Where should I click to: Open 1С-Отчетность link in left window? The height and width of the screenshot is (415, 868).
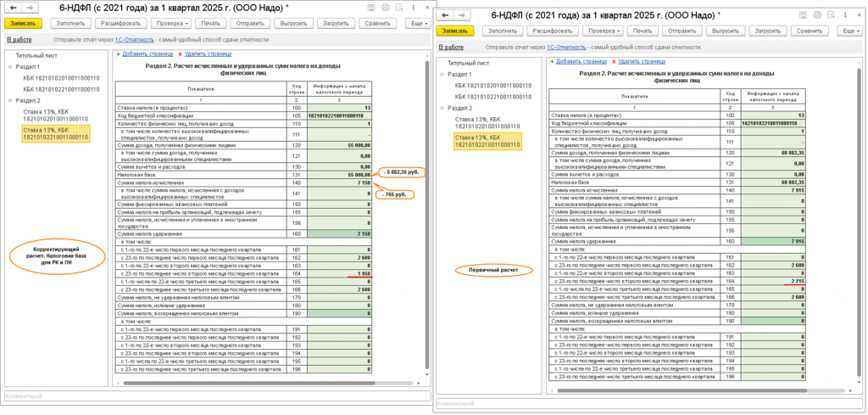pyautogui.click(x=135, y=40)
